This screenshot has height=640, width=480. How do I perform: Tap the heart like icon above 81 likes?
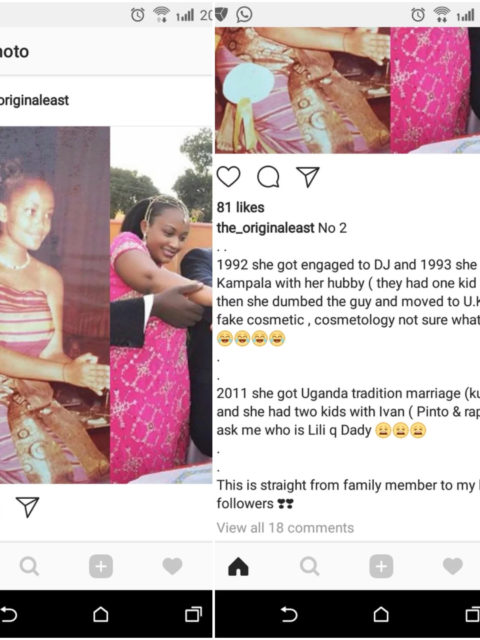tap(228, 177)
